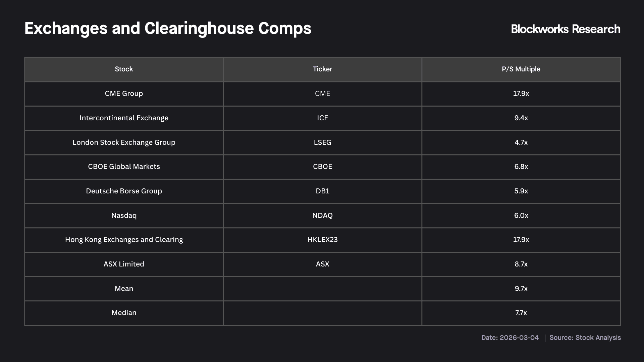Screen dimensions: 644x362
Task: Click the Blockworks Research logo
Action: 566,29
